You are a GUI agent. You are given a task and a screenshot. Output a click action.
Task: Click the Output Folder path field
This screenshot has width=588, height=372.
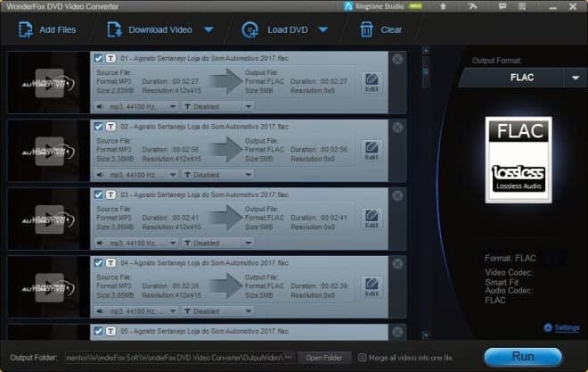[175, 358]
